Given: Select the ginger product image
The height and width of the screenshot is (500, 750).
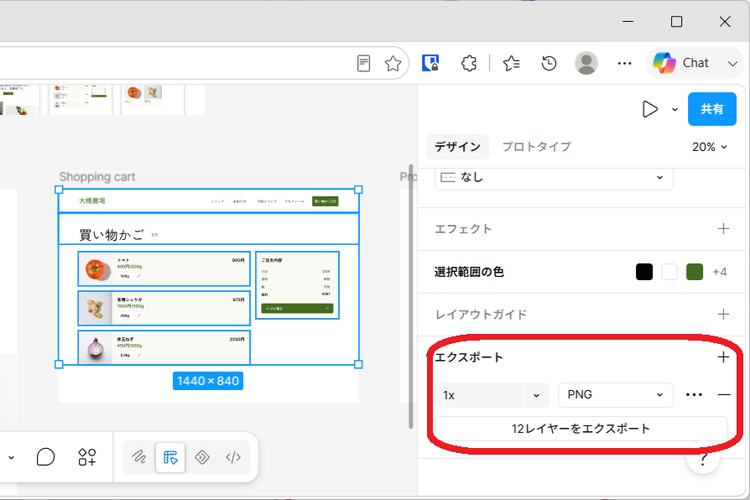Looking at the screenshot, I should point(96,309).
